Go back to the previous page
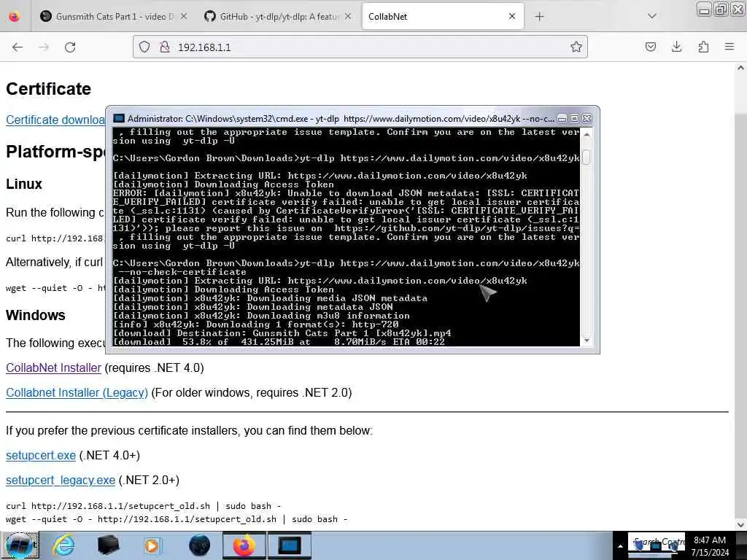The image size is (747, 560). (18, 47)
